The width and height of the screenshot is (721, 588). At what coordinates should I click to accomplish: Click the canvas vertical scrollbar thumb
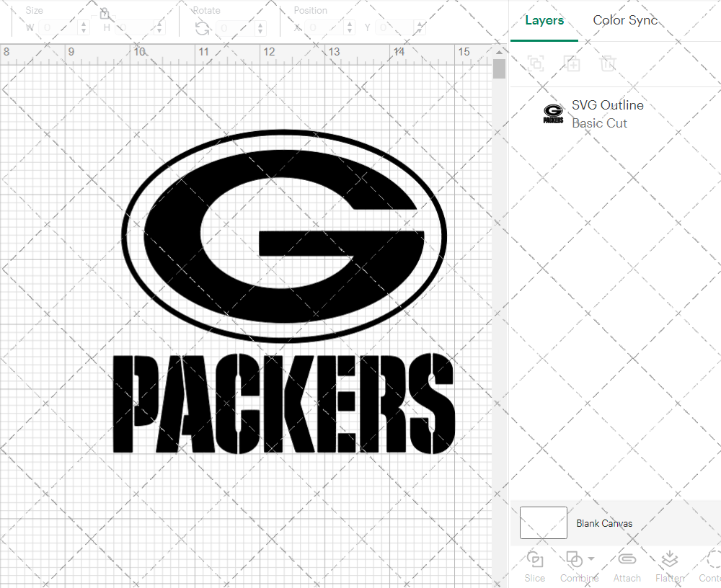click(x=499, y=69)
